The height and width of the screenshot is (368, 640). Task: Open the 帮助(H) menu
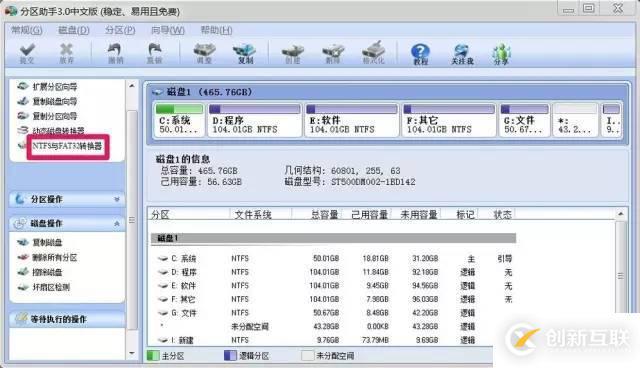216,30
